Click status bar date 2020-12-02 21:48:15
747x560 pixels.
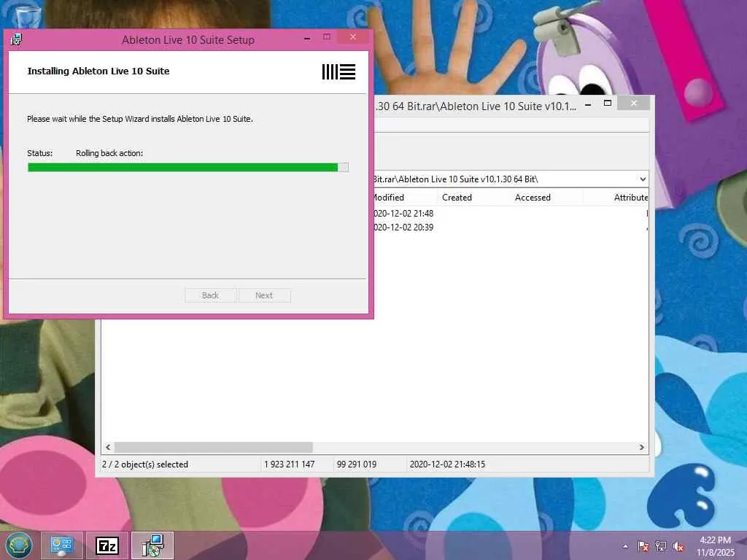click(x=447, y=464)
